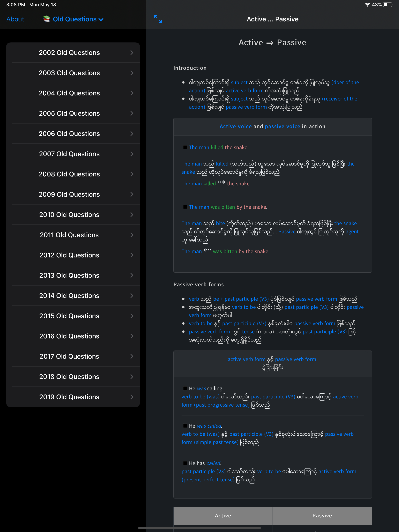The image size is (399, 532).
Task: Select the Active column header
Action: coord(223,515)
